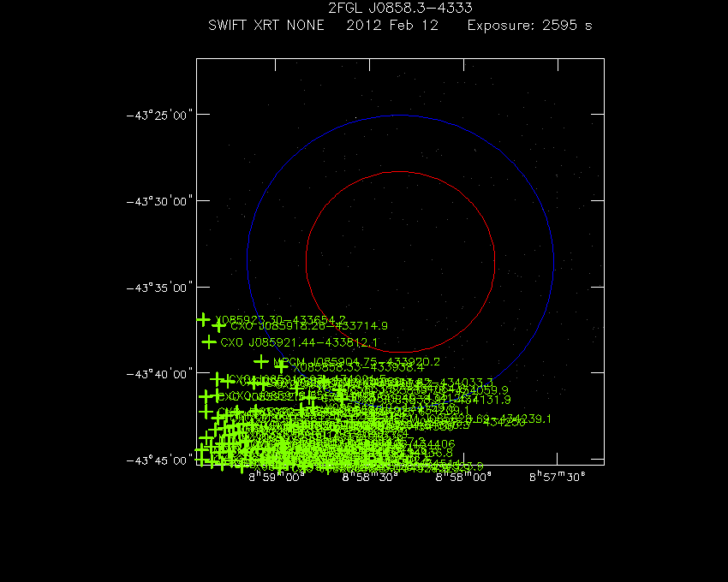Viewport: 728px width, 582px height.
Task: Click the right ascension label 8h57m30s
Action: 558,477
